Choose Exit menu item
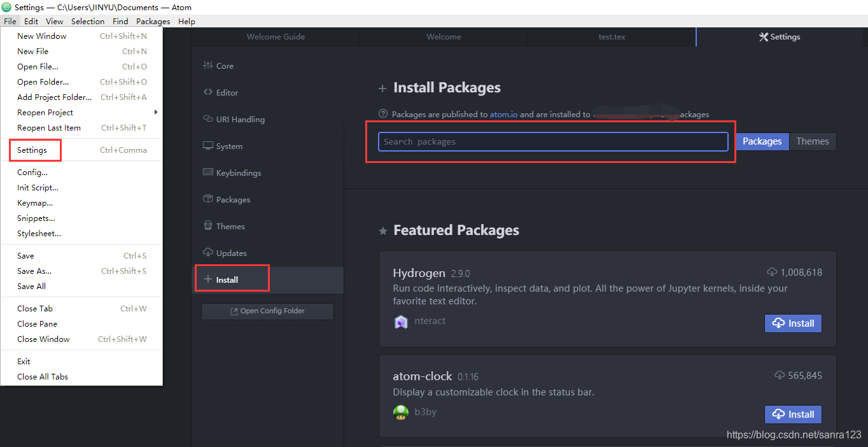 pos(81,362)
